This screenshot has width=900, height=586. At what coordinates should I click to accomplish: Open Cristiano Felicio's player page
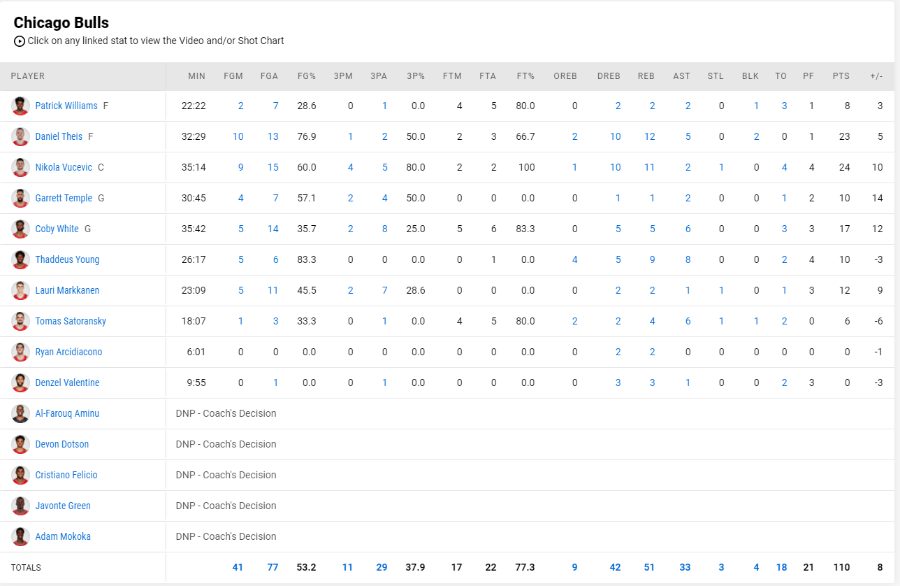pyautogui.click(x=66, y=475)
